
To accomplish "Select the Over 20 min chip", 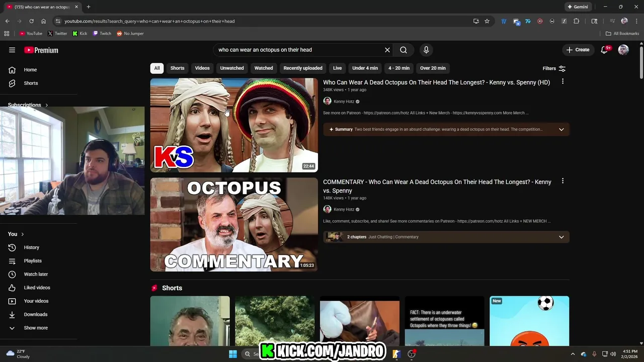I will coord(433,68).
